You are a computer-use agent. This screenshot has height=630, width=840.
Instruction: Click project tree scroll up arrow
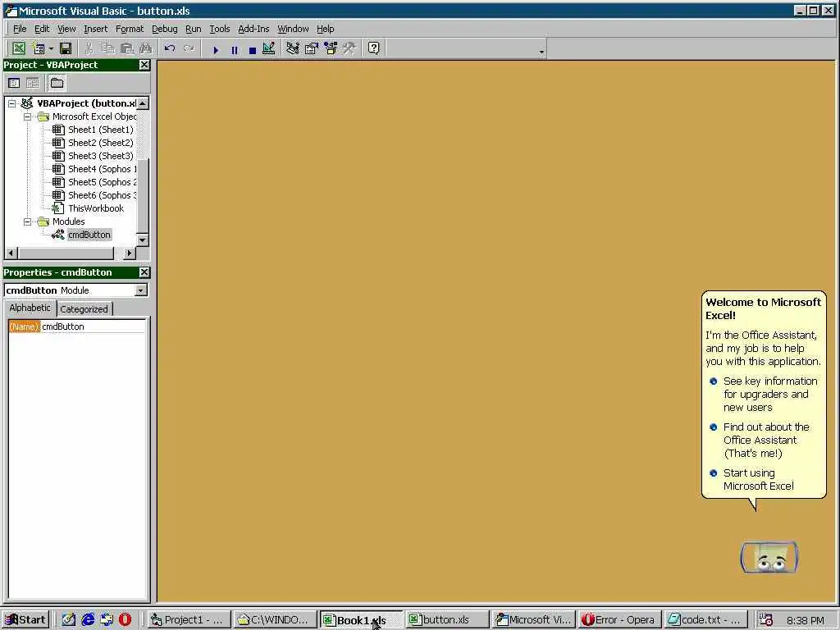point(143,103)
